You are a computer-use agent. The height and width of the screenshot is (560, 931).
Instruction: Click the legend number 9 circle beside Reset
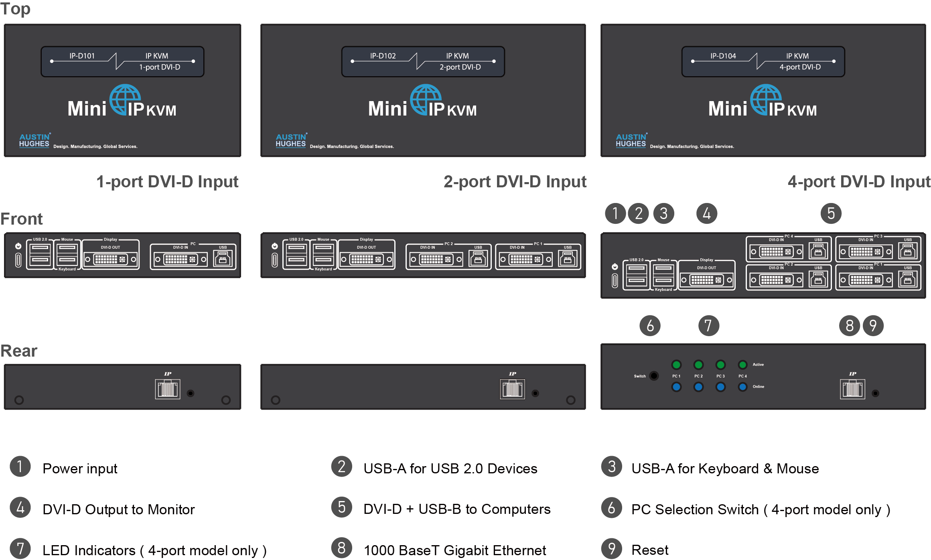(x=612, y=548)
